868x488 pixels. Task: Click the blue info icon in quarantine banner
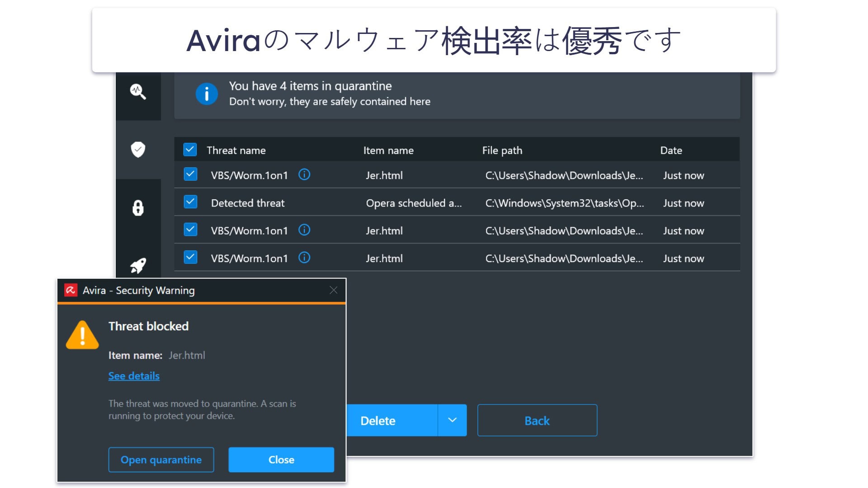[207, 94]
